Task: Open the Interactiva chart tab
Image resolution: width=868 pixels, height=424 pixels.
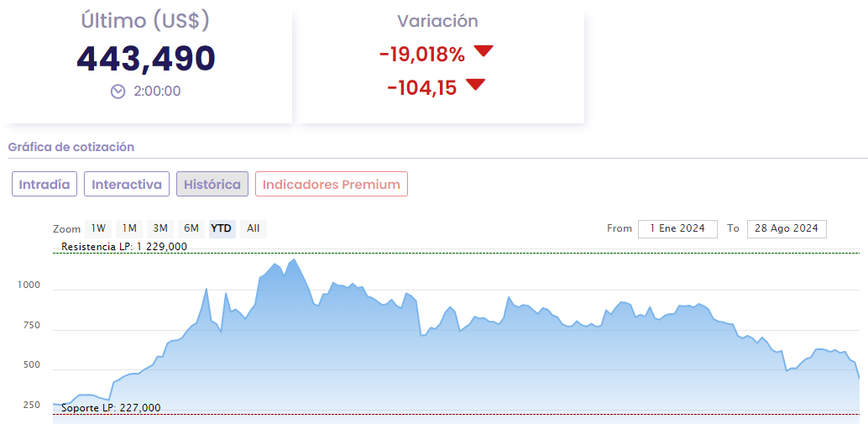Action: click(x=127, y=184)
